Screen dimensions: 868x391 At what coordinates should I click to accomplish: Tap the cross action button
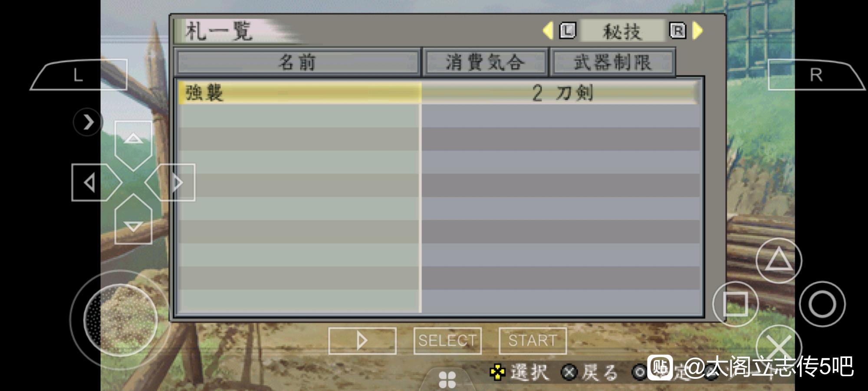[779, 346]
